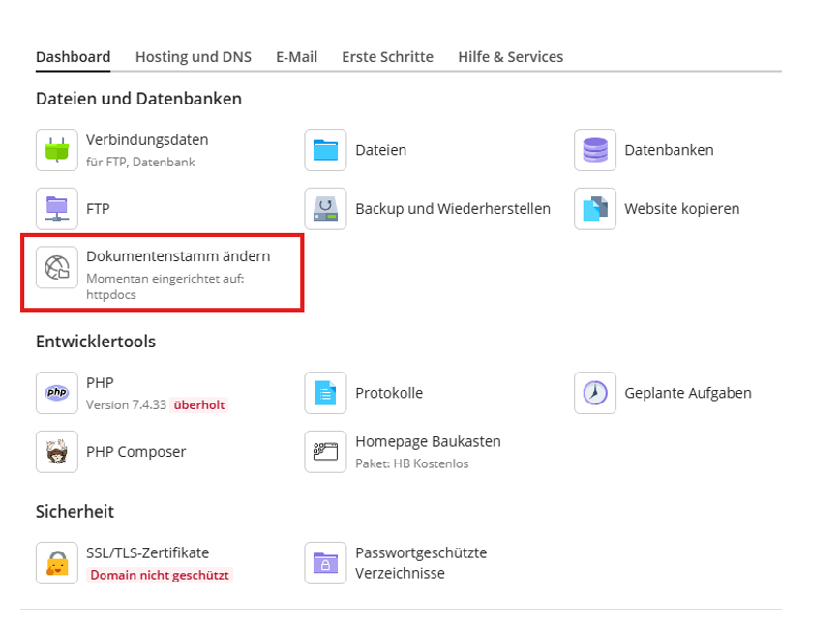This screenshot has width=840, height=627.
Task: Click the 'Sicherheit' section heading
Action: (x=75, y=512)
